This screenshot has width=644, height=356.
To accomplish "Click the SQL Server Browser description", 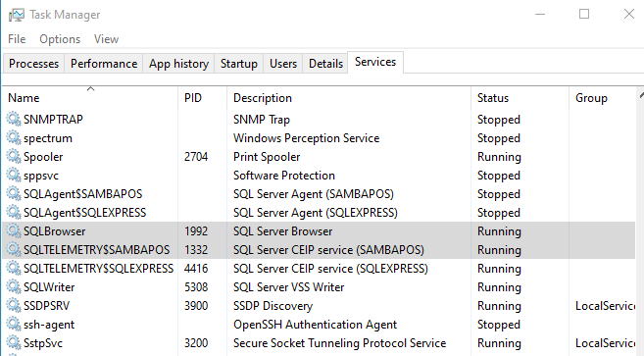I will click(282, 231).
